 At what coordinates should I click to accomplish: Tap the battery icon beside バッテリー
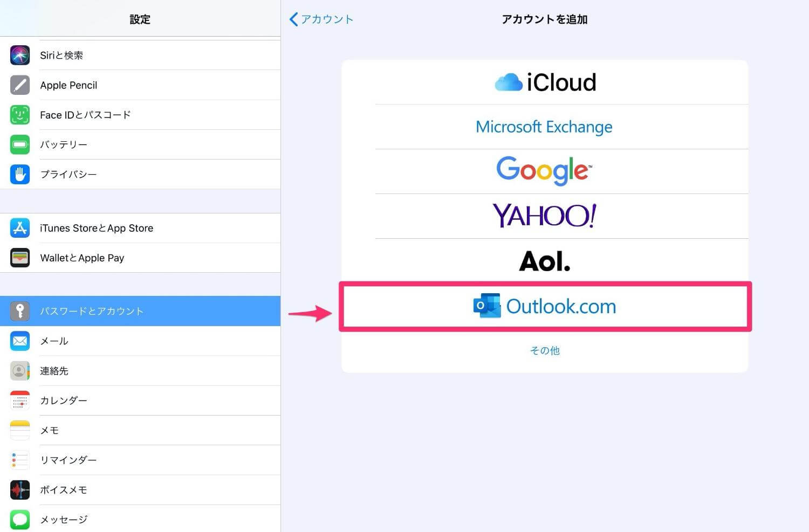tap(20, 144)
